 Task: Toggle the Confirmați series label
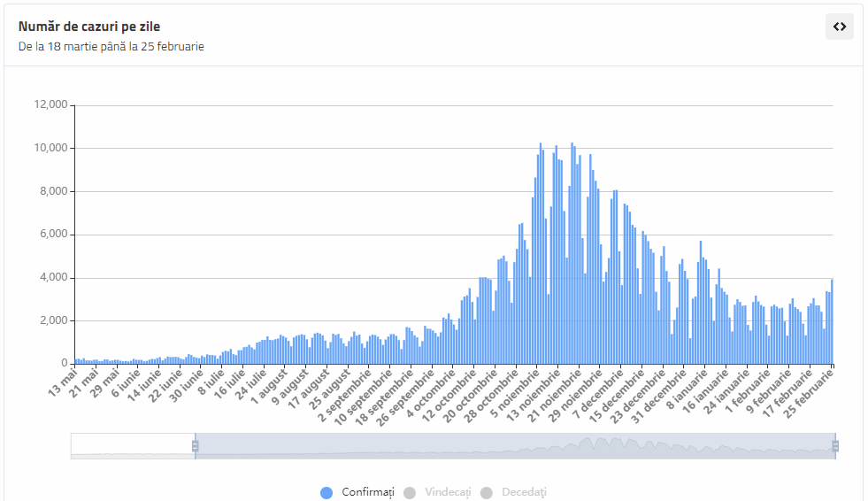pyautogui.click(x=367, y=493)
